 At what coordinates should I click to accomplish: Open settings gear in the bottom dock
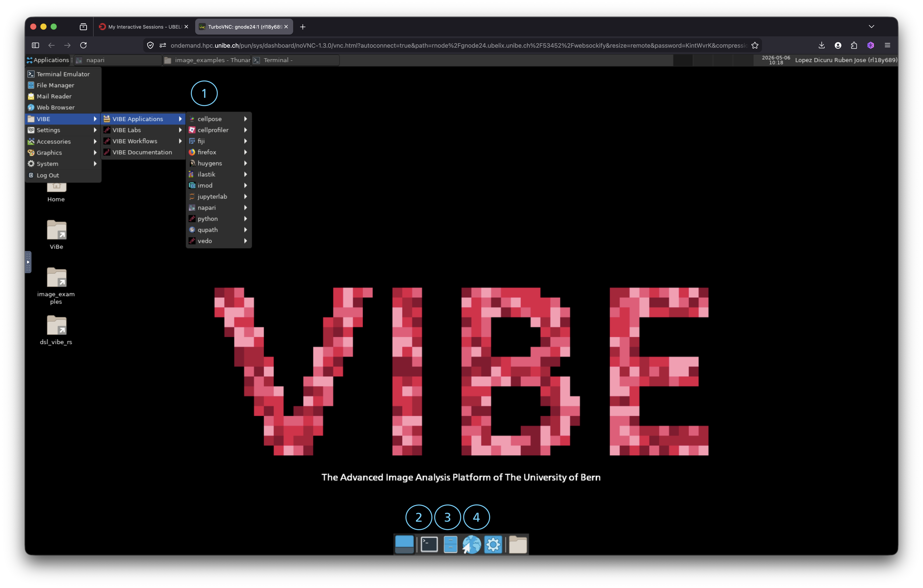click(x=493, y=544)
